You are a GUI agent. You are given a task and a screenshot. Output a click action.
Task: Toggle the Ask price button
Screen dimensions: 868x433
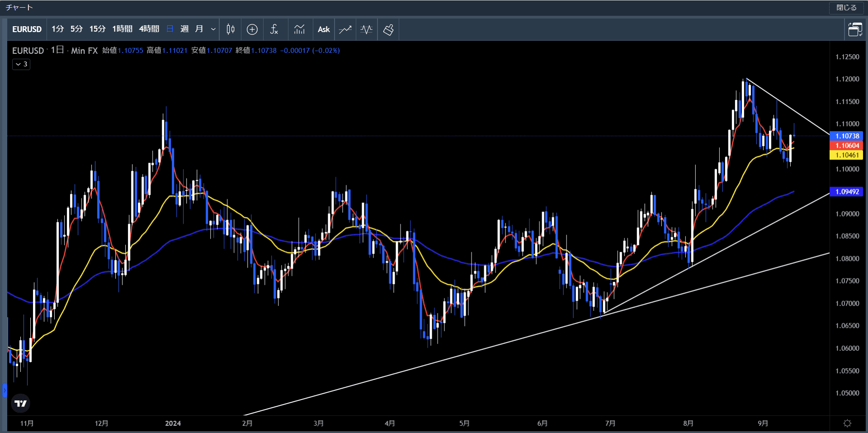tap(324, 29)
